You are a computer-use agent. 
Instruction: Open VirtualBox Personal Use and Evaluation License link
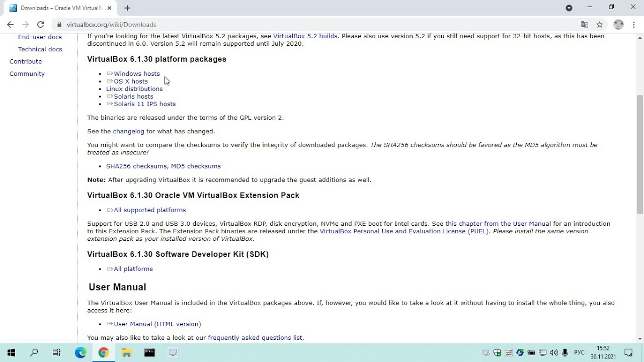pyautogui.click(x=404, y=231)
